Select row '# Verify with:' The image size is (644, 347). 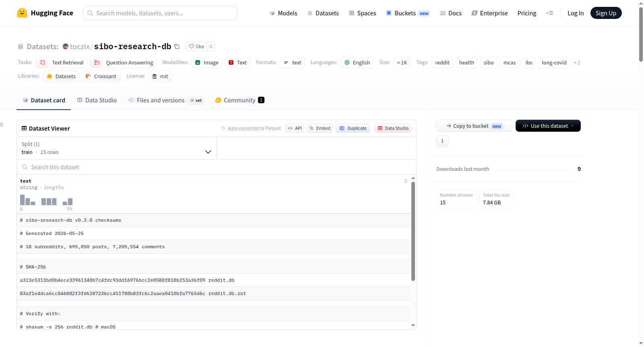[x=213, y=314]
